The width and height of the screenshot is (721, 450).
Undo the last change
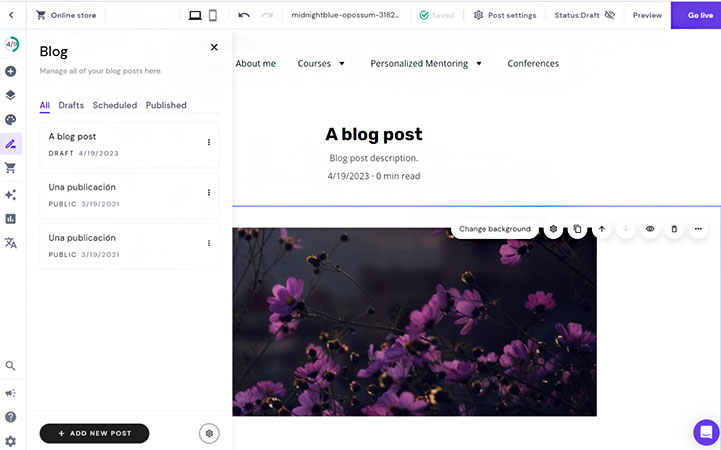pyautogui.click(x=244, y=15)
